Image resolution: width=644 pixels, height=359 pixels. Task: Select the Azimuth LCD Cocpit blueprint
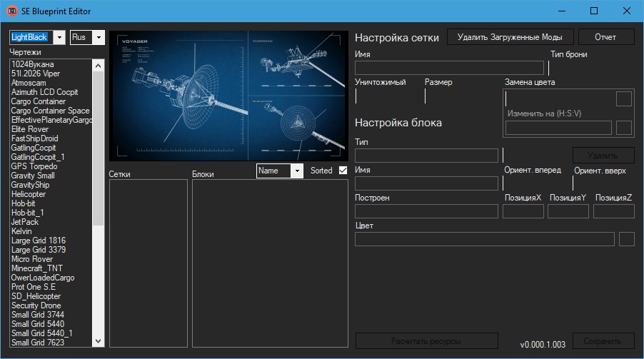51,92
